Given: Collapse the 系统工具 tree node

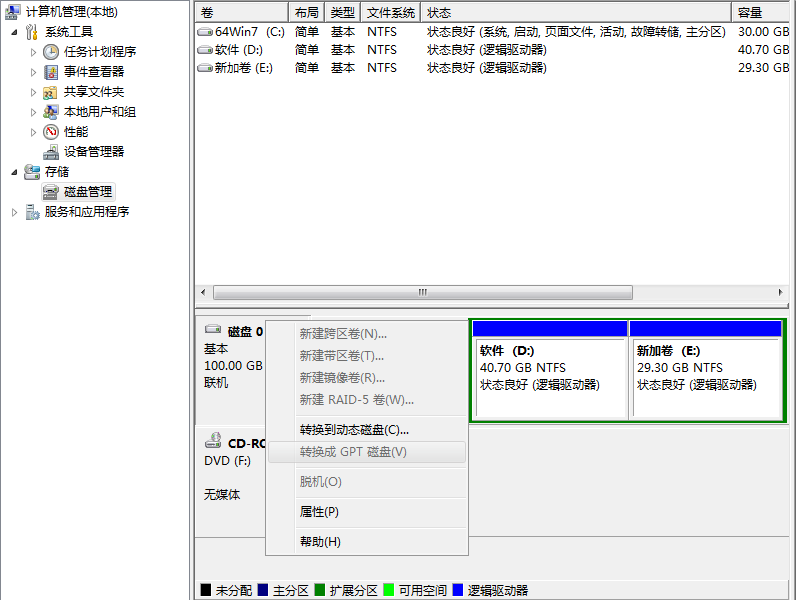Looking at the screenshot, I should [14, 32].
